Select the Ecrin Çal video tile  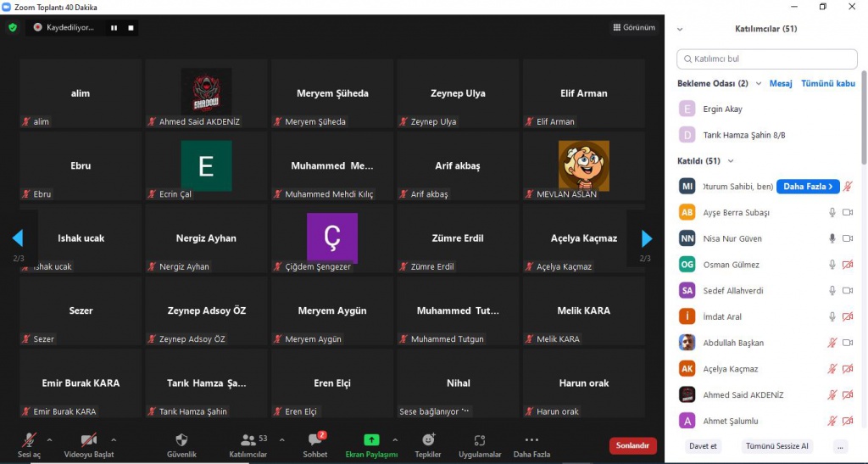point(207,166)
